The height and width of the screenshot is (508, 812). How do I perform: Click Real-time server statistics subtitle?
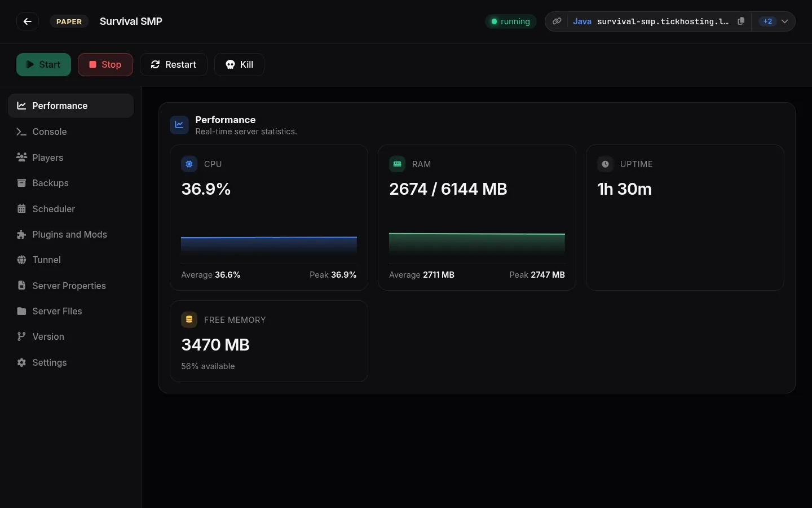246,132
